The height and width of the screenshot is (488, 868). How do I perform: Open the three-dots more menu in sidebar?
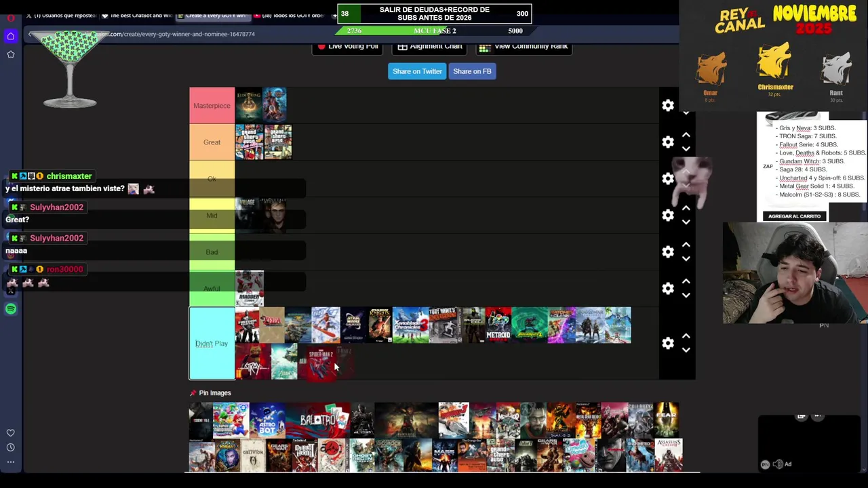[11, 462]
